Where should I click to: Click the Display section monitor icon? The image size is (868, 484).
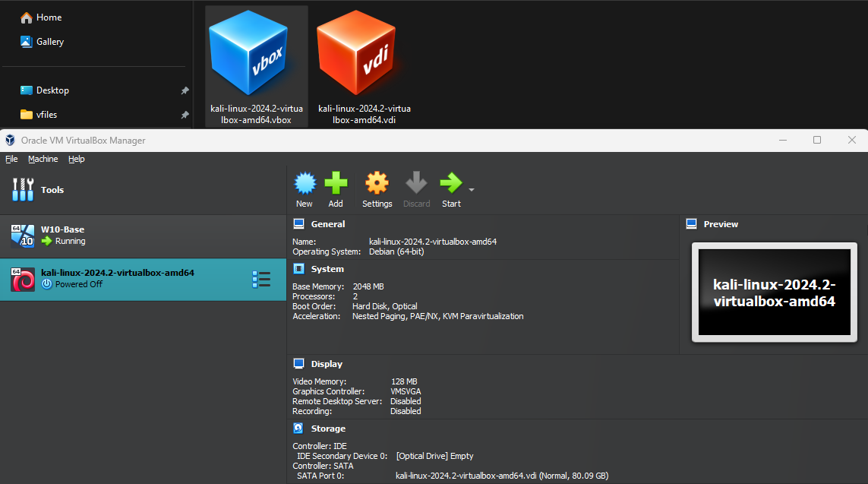(x=299, y=364)
